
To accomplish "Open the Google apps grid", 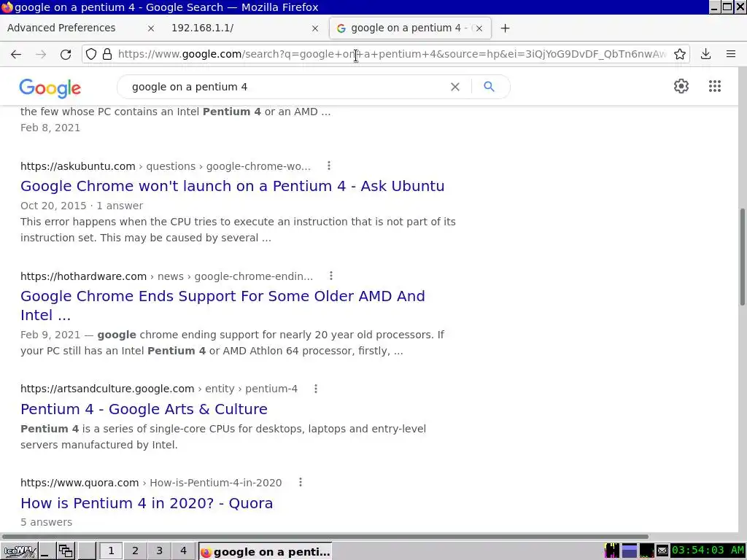I will click(x=715, y=86).
